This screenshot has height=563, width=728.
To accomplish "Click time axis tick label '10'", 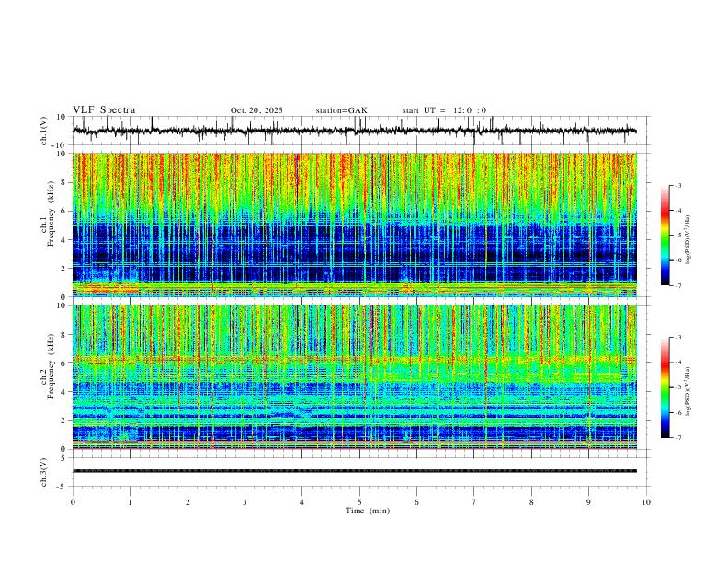I will (x=646, y=502).
